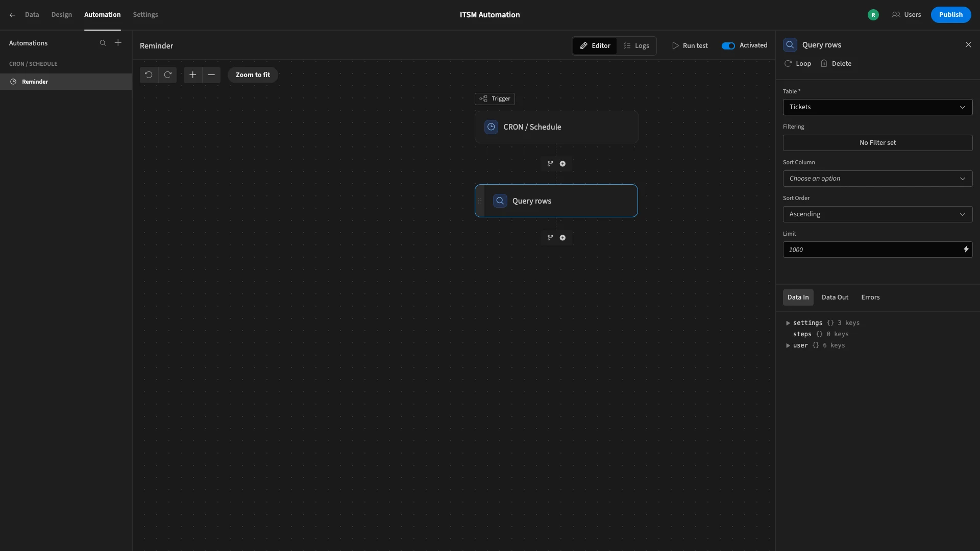Add branch below Query rows node
The height and width of the screenshot is (551, 980).
550,238
